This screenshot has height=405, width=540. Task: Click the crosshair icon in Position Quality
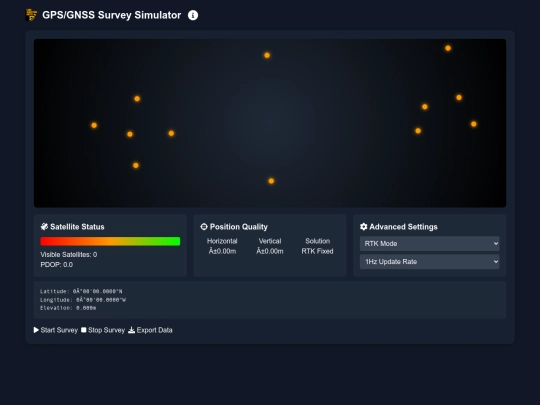tap(204, 227)
